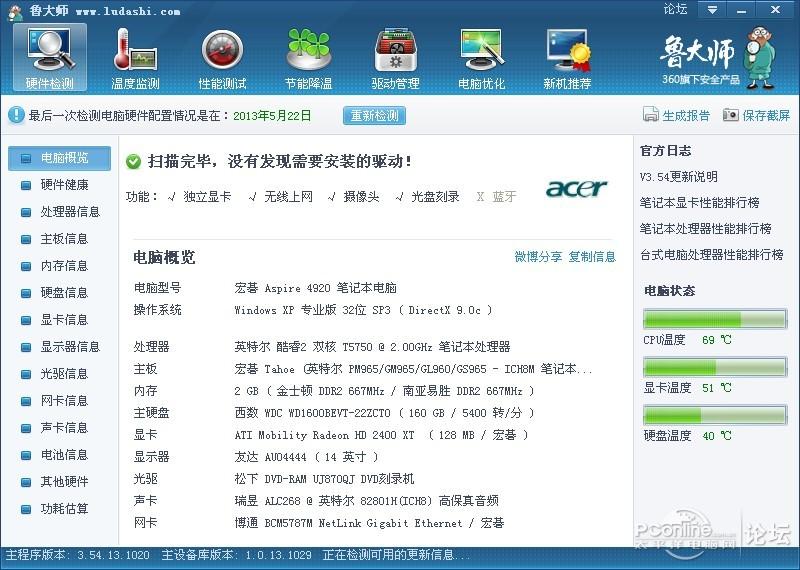Viewport: 800px width, 570px height.
Task: Click the Windows XP 专业版 system value
Action: point(363,310)
